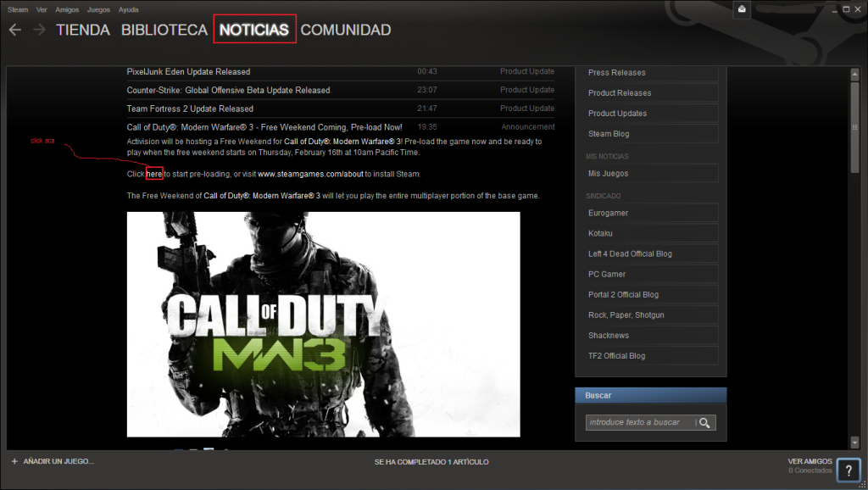Screen dimensions: 868x490
Task: Focus the 'introduce texto a buscar' search field
Action: click(x=640, y=422)
